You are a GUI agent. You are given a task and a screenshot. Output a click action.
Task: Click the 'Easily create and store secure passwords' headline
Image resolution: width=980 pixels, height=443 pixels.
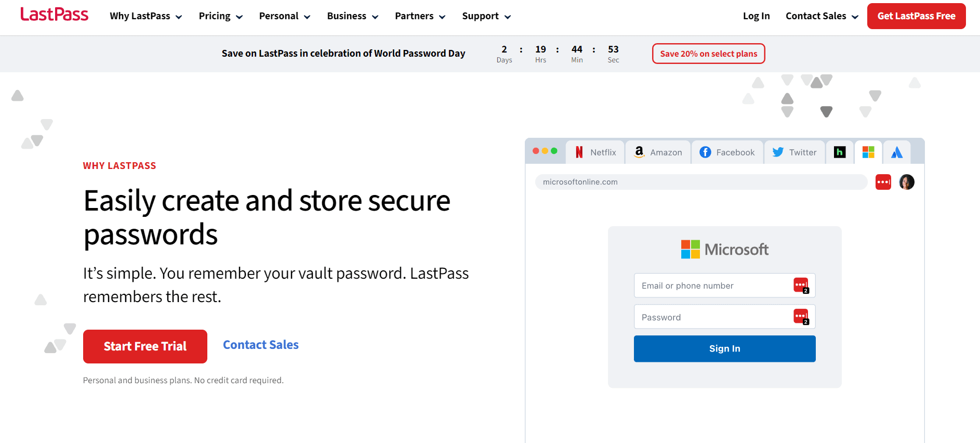[x=267, y=217]
